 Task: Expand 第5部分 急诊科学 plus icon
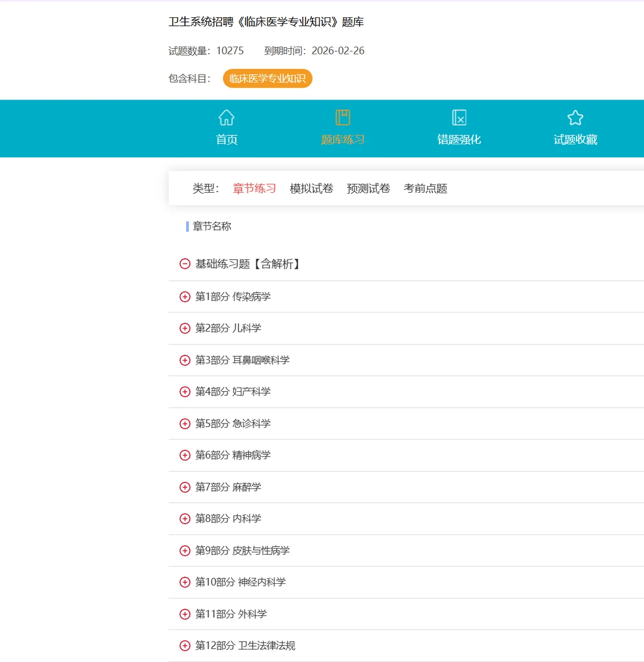click(185, 423)
